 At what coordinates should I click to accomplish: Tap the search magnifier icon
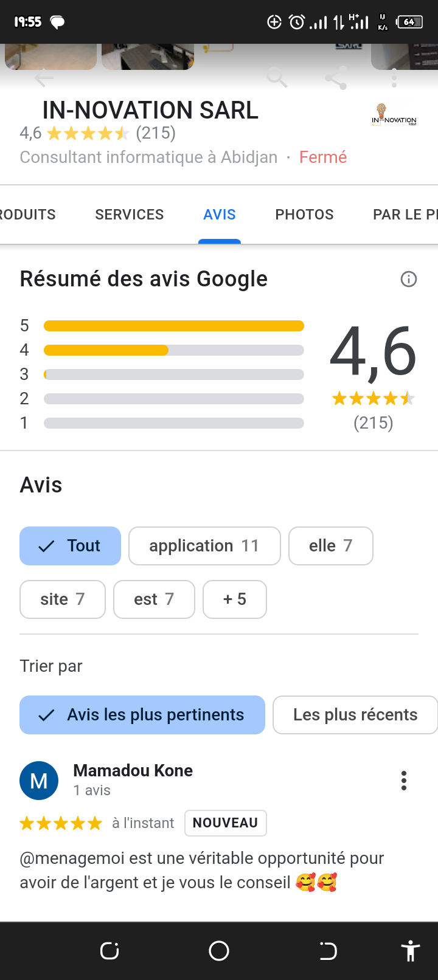276,78
